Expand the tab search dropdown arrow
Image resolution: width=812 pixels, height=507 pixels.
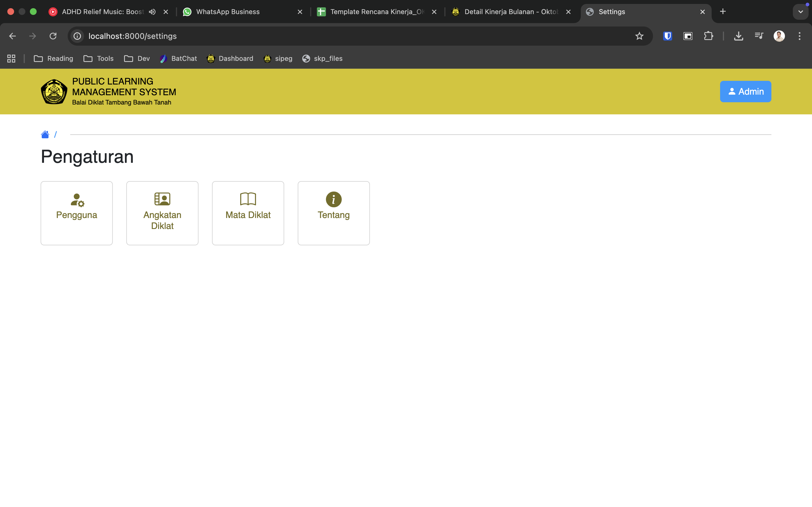click(x=800, y=12)
